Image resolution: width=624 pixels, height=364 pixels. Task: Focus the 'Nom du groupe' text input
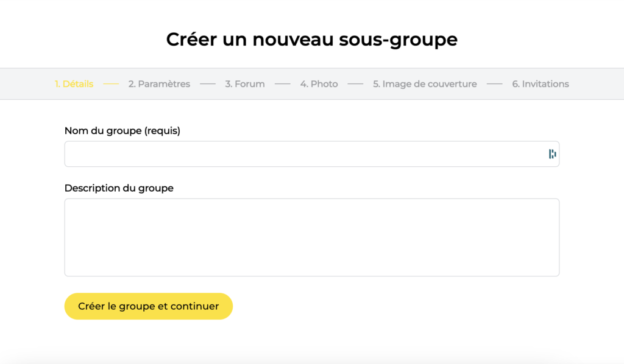pyautogui.click(x=305, y=154)
